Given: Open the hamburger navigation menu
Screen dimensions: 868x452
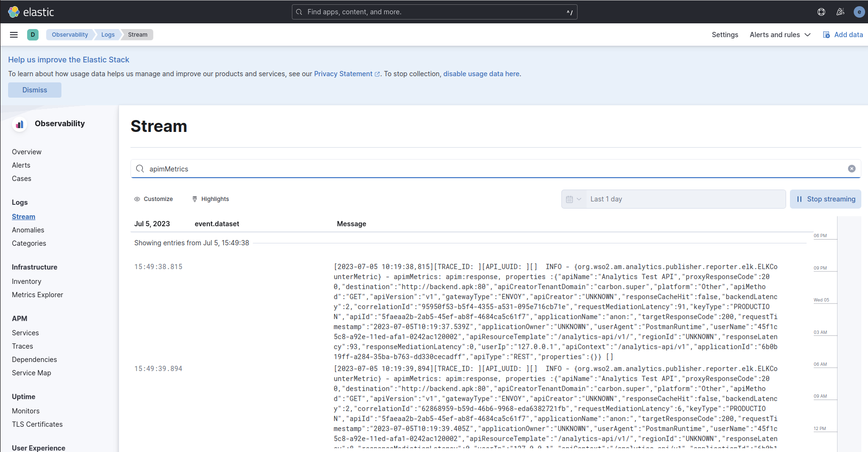Looking at the screenshot, I should click(x=14, y=35).
